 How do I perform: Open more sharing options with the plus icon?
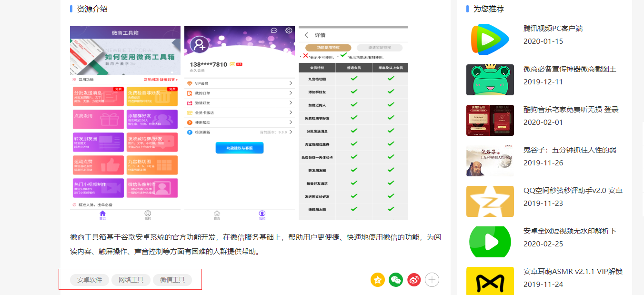432,280
